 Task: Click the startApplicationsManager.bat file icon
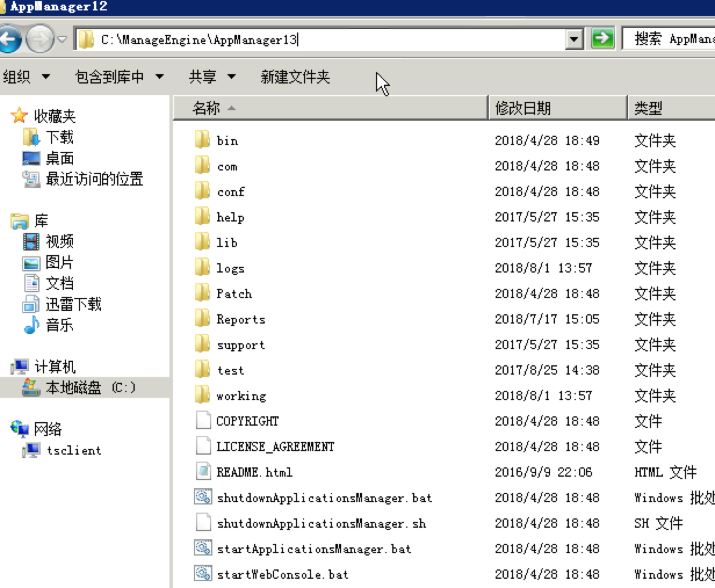(x=203, y=548)
